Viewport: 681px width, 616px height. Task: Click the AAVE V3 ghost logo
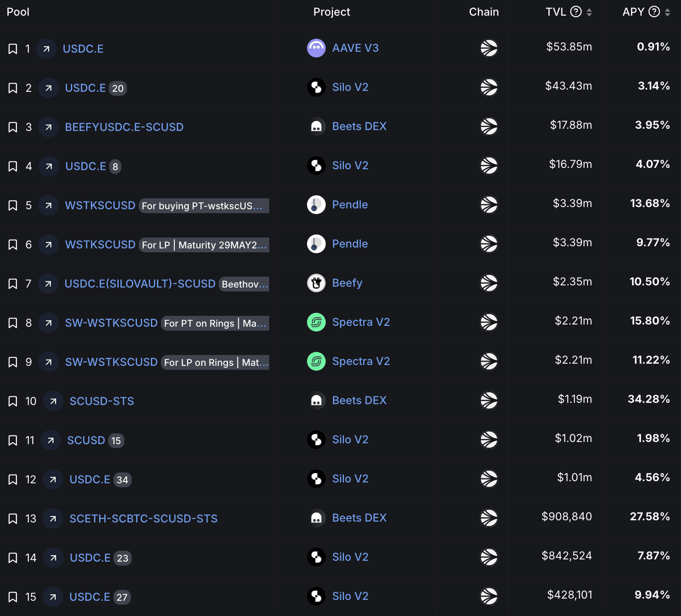316,48
